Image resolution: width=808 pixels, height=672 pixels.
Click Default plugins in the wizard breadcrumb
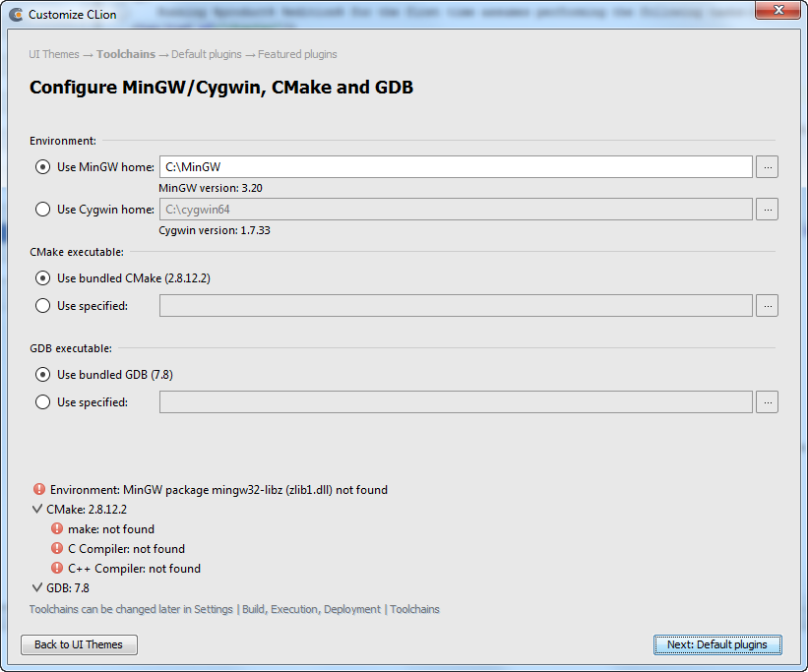coord(206,54)
